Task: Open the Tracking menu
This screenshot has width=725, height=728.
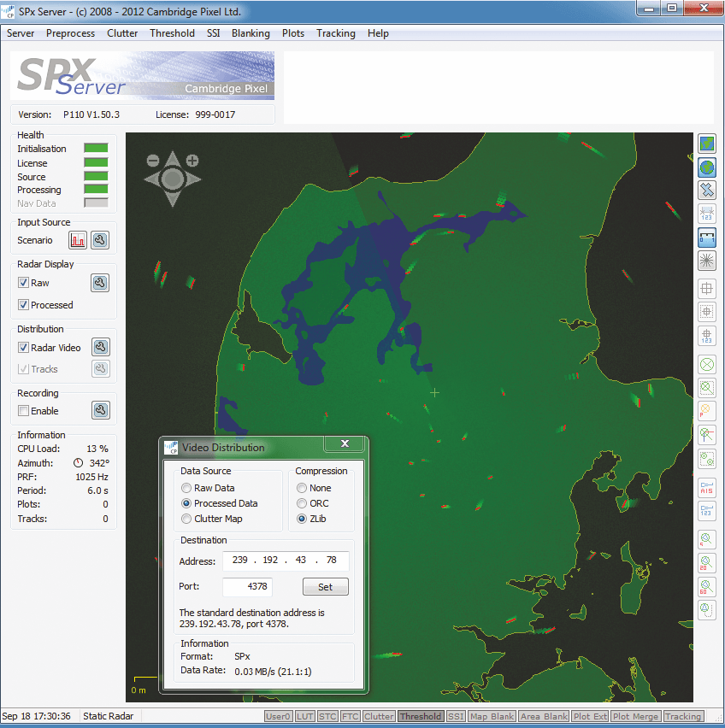Action: point(335,33)
